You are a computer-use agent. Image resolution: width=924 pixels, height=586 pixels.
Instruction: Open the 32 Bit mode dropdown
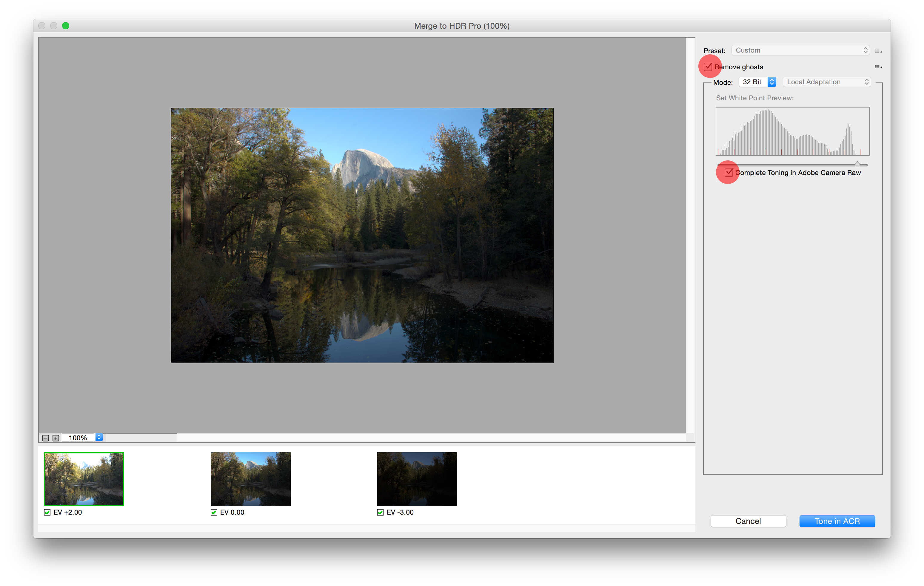757,82
